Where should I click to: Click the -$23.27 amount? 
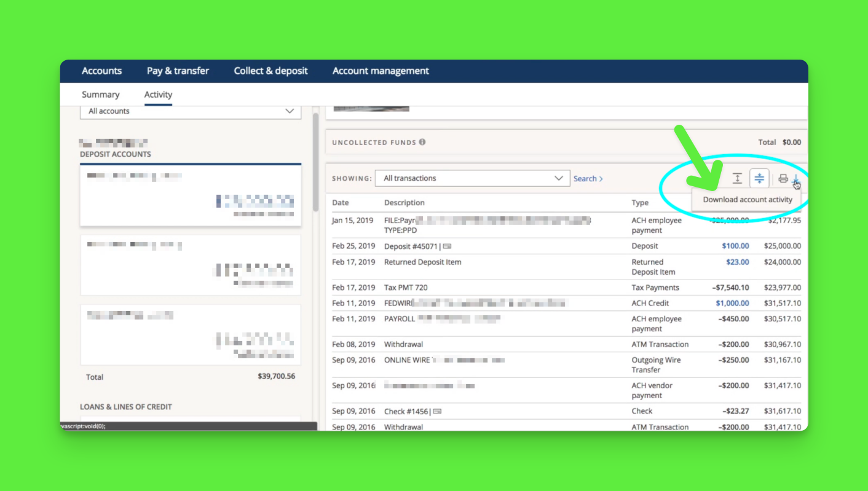click(x=736, y=411)
